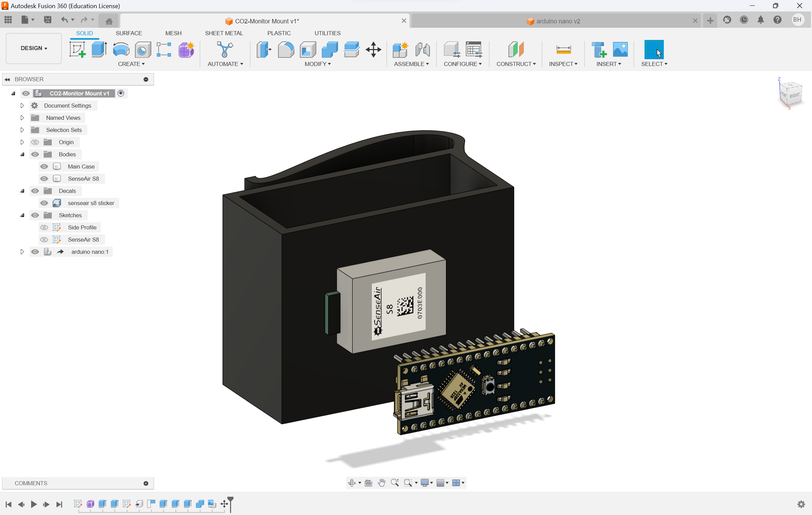Click the SenseAir S8 sketch item
This screenshot has height=515, width=812.
[x=84, y=239]
